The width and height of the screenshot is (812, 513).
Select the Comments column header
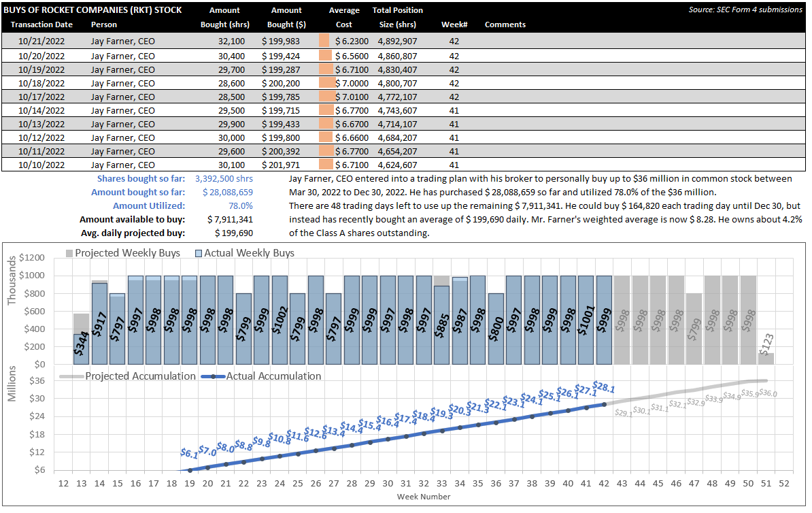505,24
